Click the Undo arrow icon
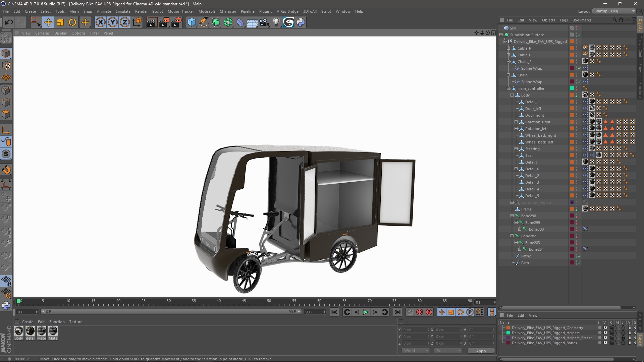This screenshot has height=362, width=644. tap(9, 22)
